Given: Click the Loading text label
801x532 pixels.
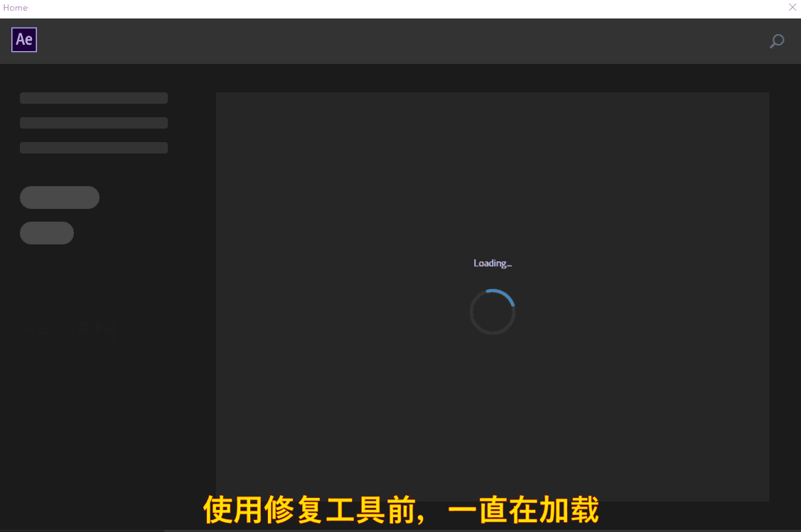Looking at the screenshot, I should tap(493, 263).
